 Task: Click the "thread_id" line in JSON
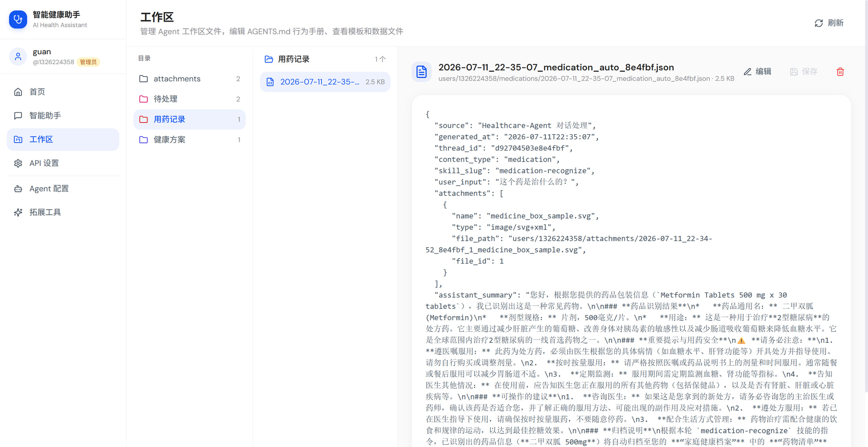(x=504, y=148)
